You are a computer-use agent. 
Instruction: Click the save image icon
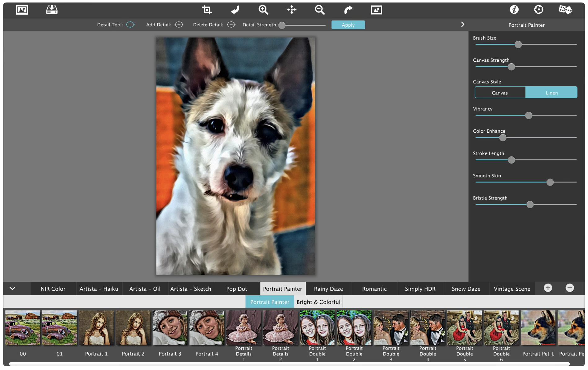(x=52, y=10)
